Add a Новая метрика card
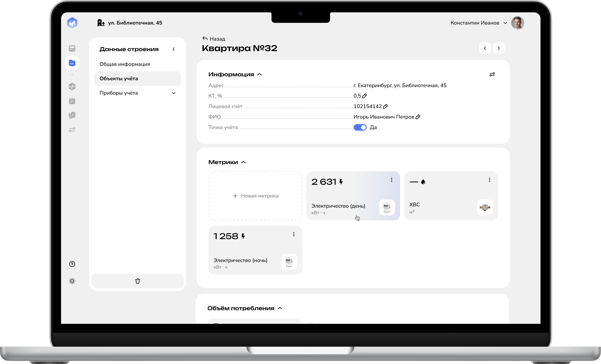Screen dimensions: 601x364 255,196
